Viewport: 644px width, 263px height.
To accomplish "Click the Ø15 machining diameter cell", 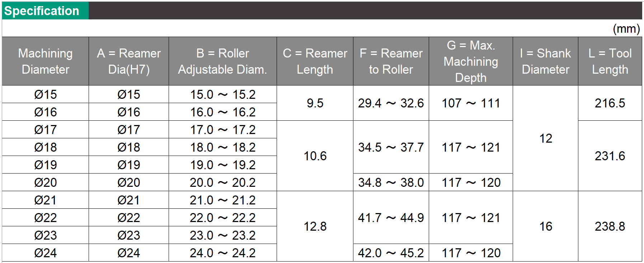I will coord(45,94).
